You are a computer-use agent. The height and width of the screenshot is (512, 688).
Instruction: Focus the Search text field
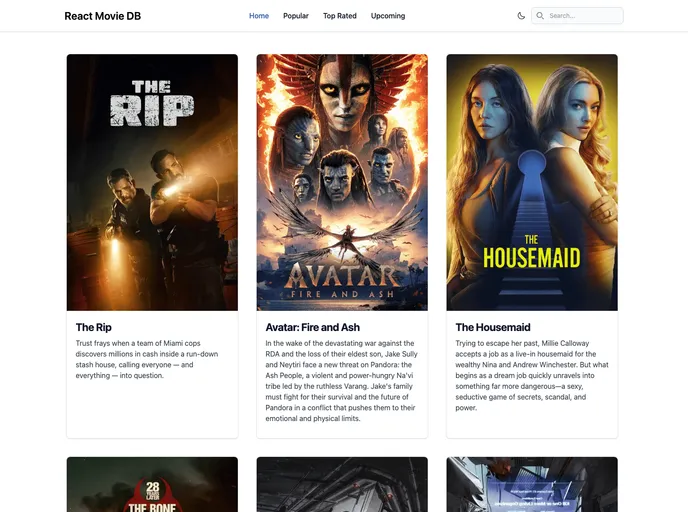(x=583, y=16)
